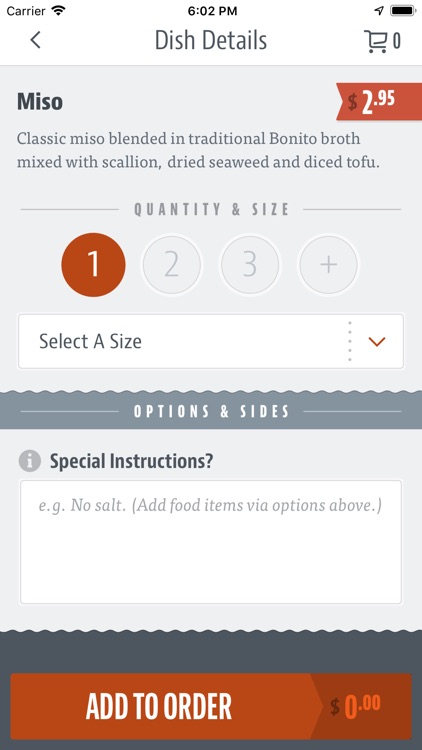
Task: Tap the back arrow icon
Action: 35,40
